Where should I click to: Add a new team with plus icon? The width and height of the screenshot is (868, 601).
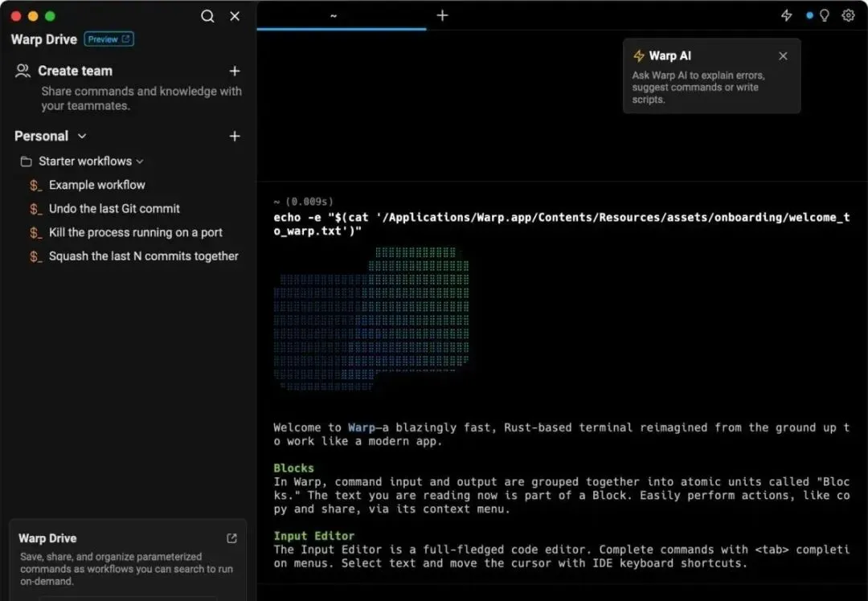[235, 71]
